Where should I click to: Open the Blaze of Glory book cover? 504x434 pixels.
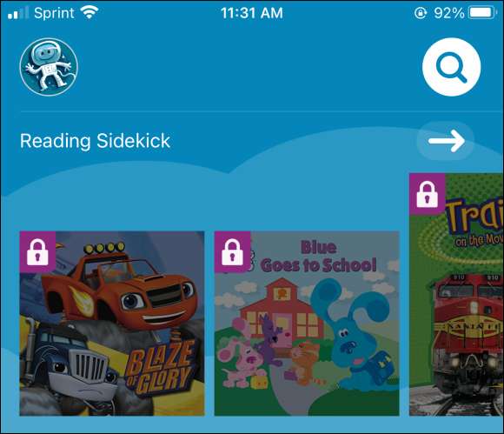(x=112, y=324)
